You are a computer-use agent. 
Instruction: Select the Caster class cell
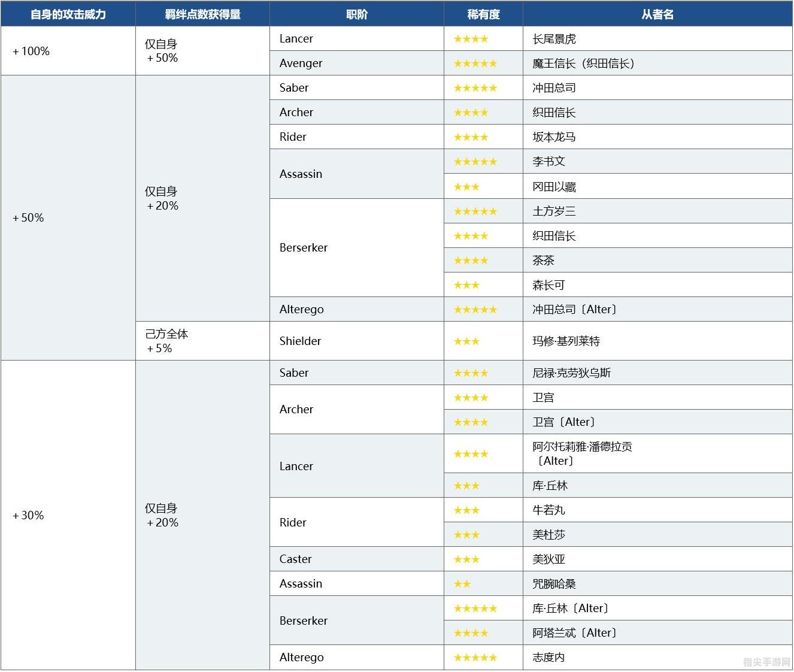tap(357, 559)
